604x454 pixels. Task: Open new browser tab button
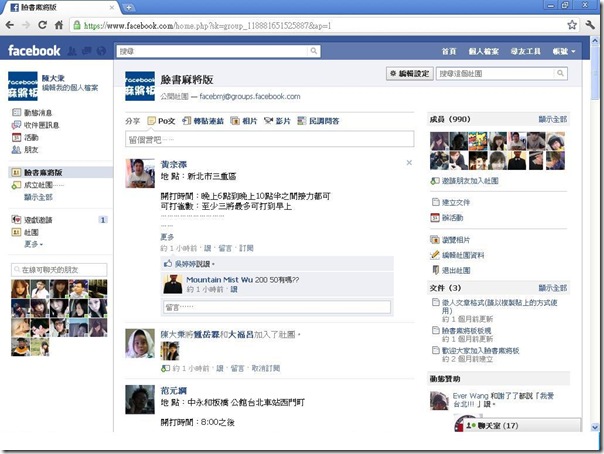click(129, 7)
